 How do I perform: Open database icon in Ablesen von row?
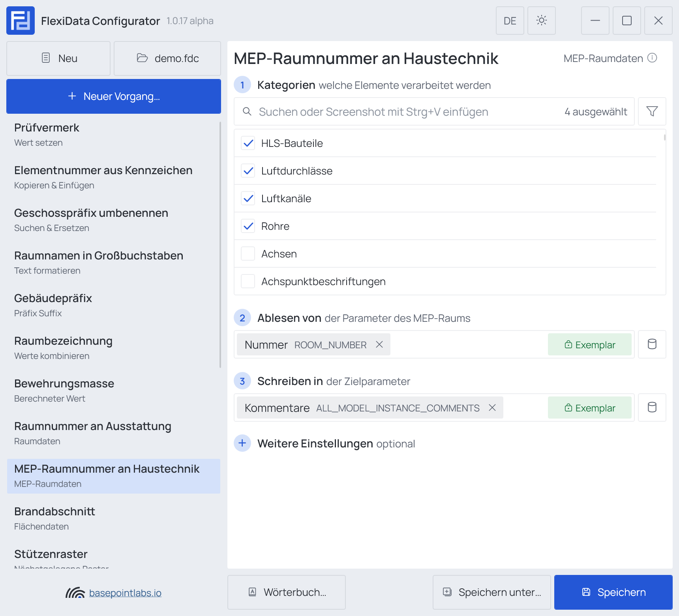pyautogui.click(x=652, y=344)
